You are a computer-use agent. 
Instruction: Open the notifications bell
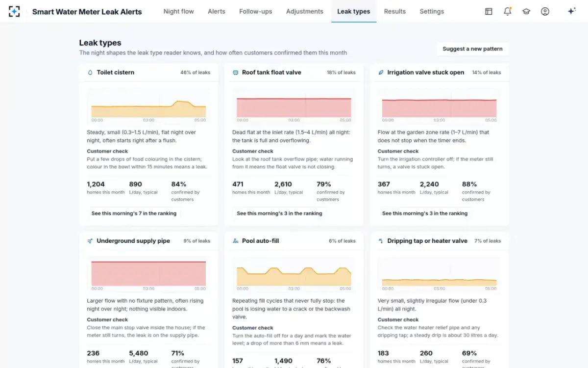(508, 11)
